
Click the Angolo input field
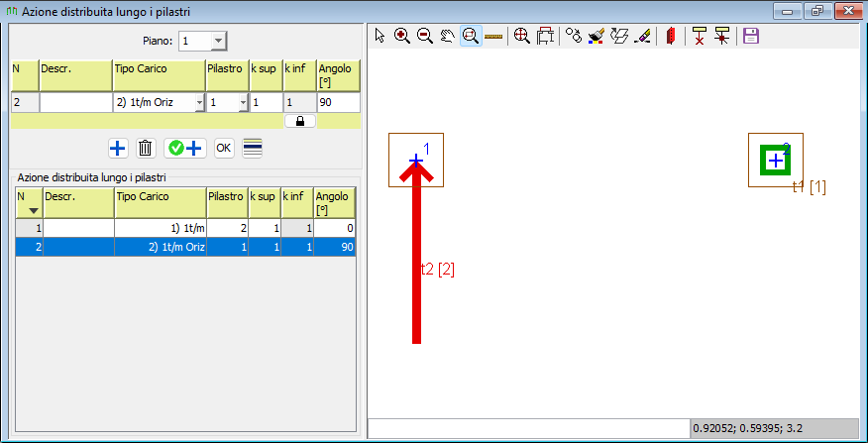click(337, 102)
